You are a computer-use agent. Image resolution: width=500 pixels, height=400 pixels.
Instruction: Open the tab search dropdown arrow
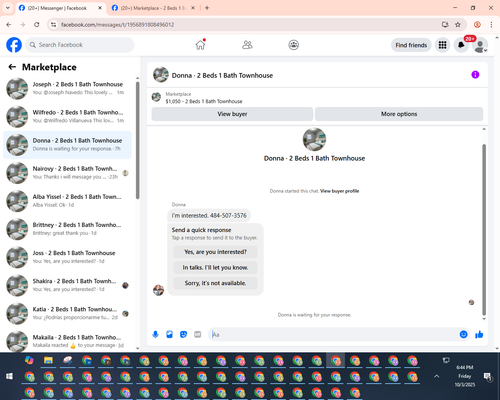tap(8, 8)
